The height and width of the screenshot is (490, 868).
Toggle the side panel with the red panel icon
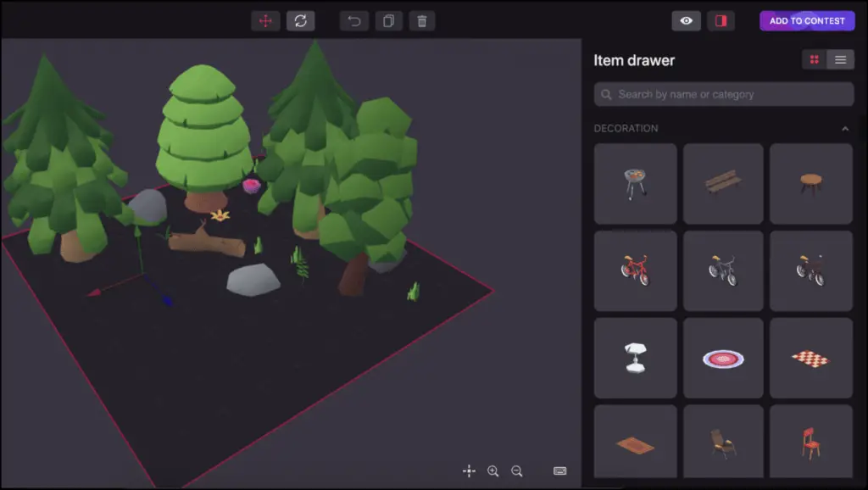[721, 21]
